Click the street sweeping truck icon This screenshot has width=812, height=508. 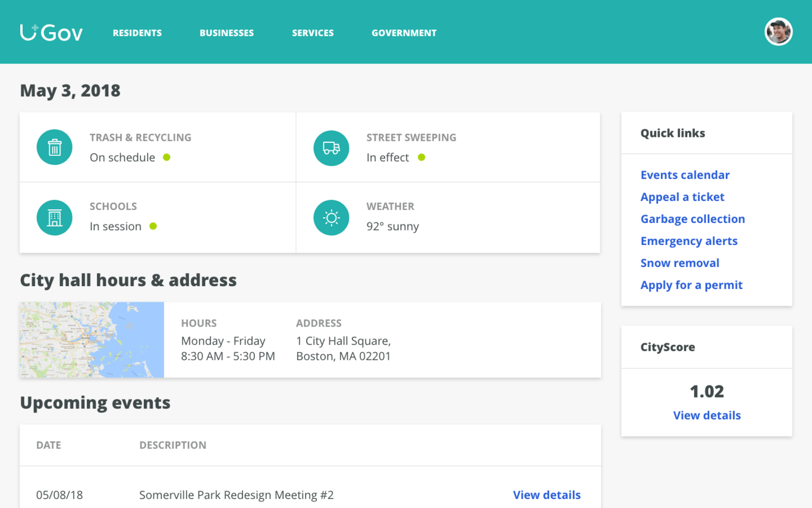[331, 148]
